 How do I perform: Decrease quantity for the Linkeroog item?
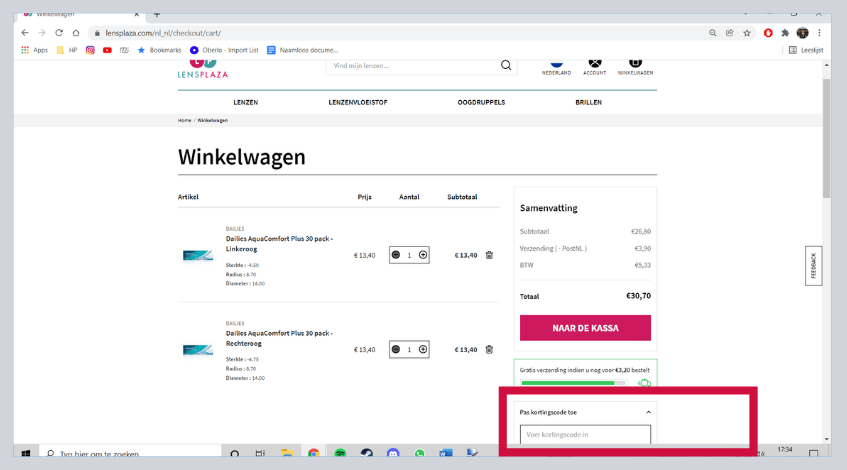tap(396, 255)
